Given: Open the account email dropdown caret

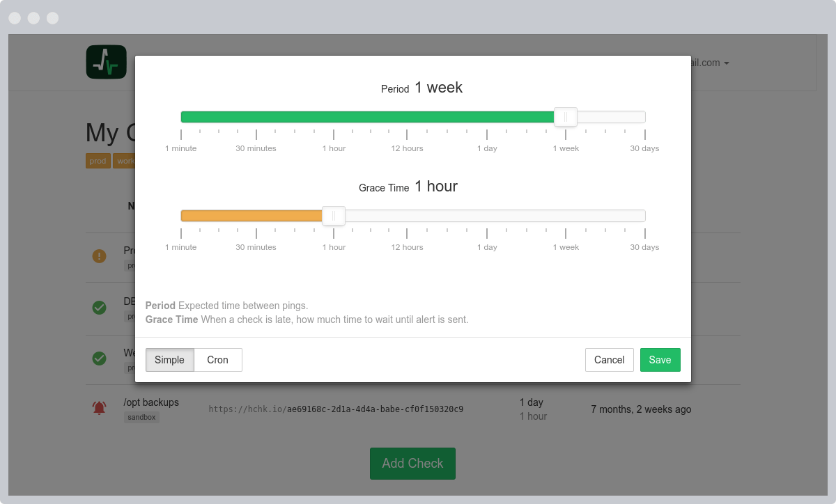Looking at the screenshot, I should [x=727, y=63].
